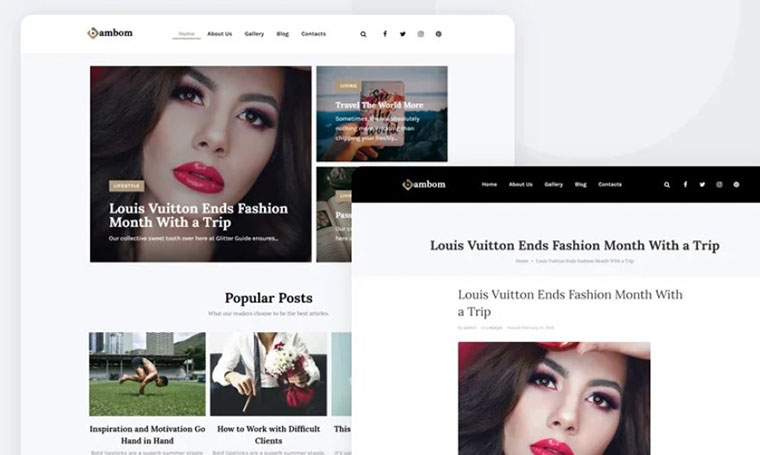Open "How to Work with Difficult Clients" post

pos(269,434)
